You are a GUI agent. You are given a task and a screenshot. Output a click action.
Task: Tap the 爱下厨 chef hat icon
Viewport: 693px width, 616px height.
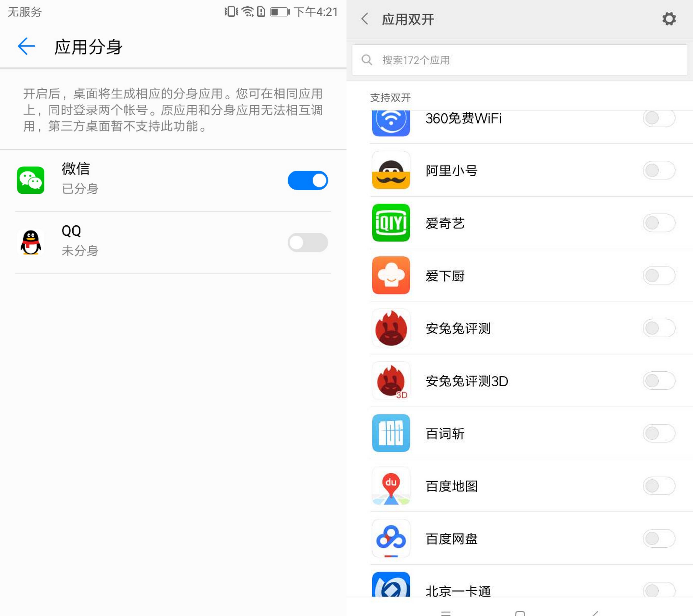pyautogui.click(x=391, y=275)
